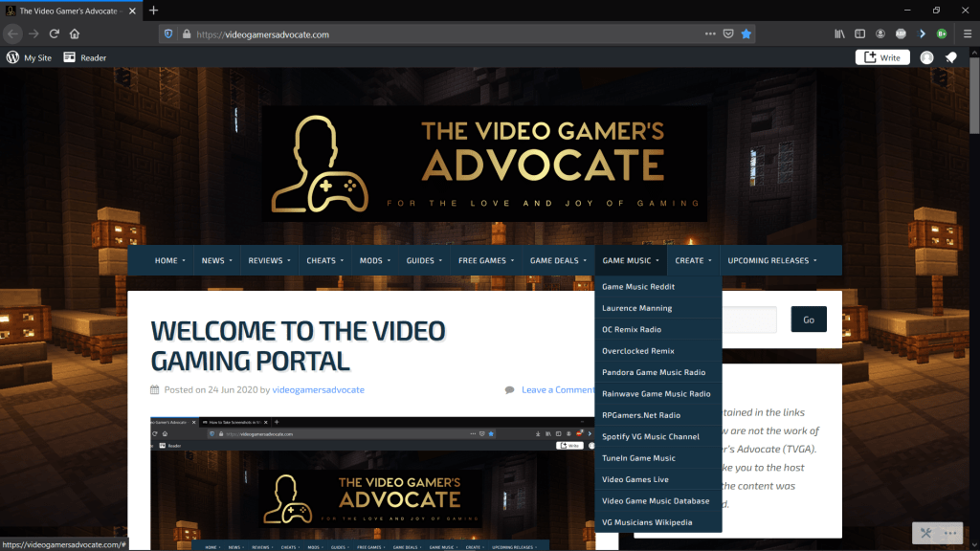Click the Write button
980x551 pixels.
(x=882, y=57)
